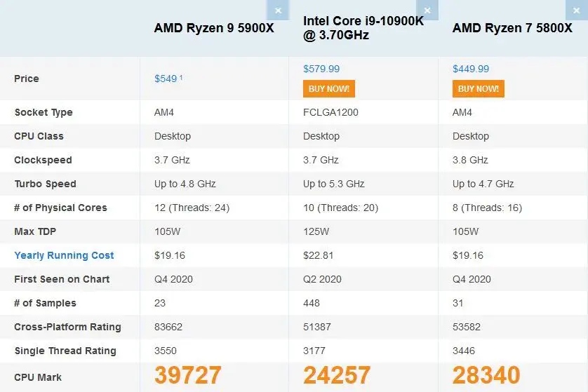Image resolution: width=588 pixels, height=392 pixels.
Task: Click the 83662 Cross-Platform Rating value
Action: (x=169, y=327)
